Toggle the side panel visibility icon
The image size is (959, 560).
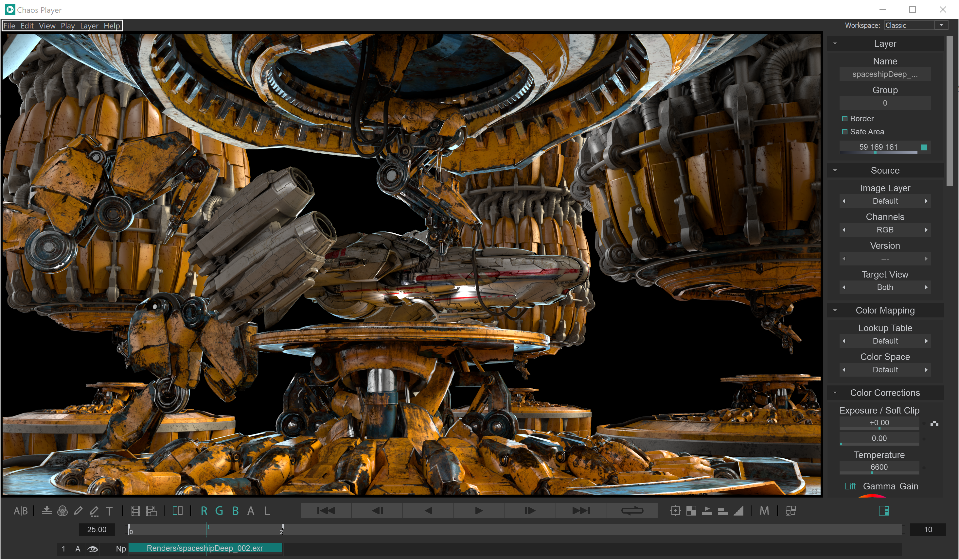(x=884, y=511)
